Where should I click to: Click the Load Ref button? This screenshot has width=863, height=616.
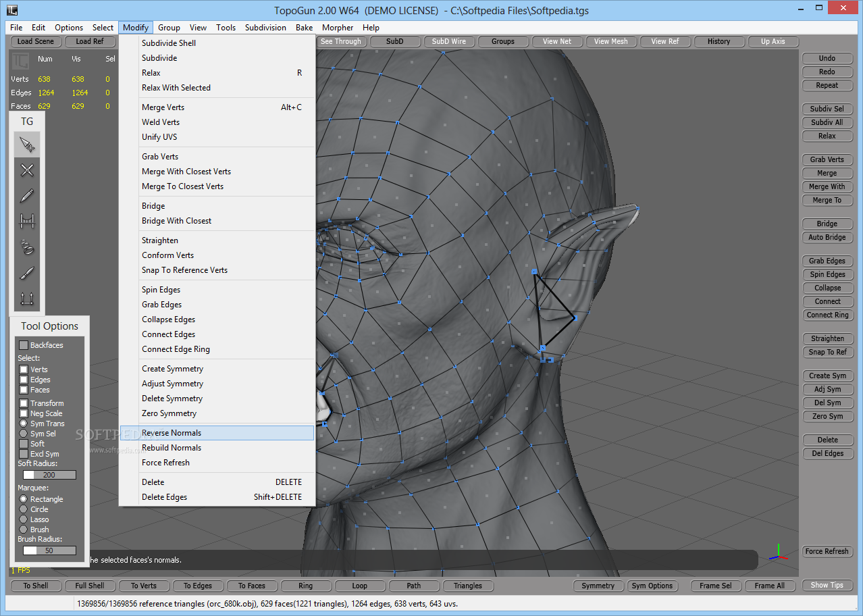tap(90, 41)
